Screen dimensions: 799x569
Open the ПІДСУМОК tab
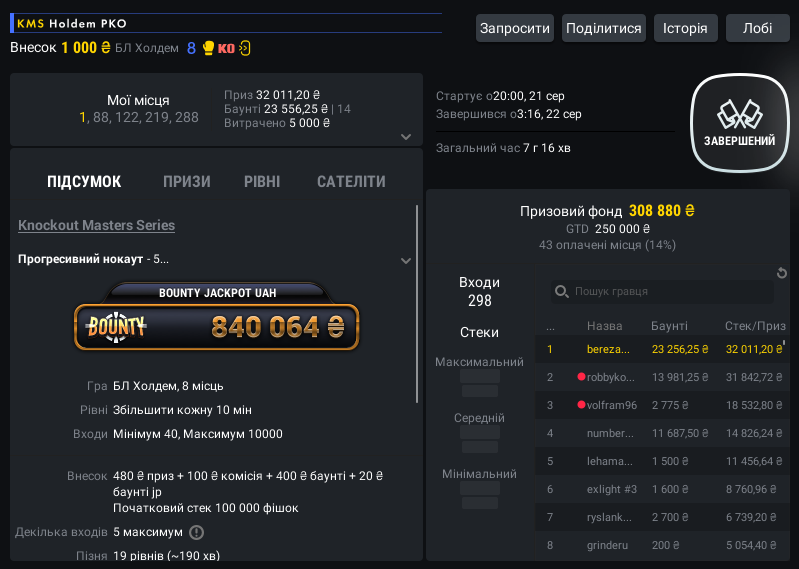84,181
